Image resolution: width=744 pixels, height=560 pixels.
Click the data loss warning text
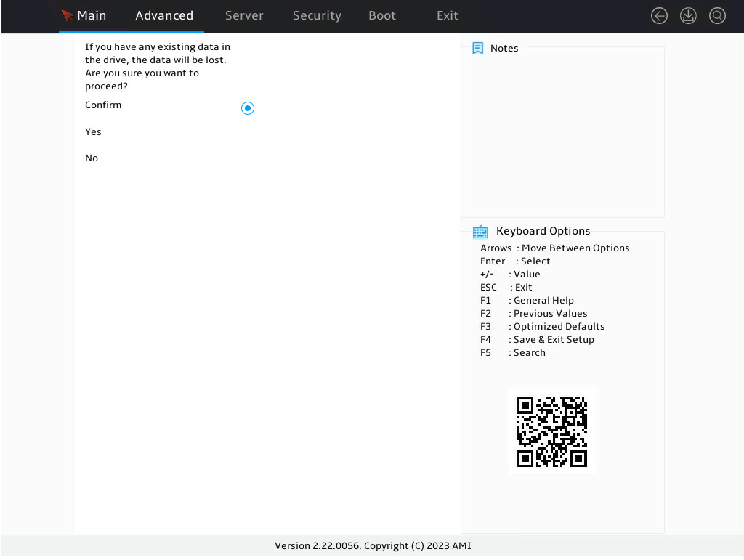[158, 66]
